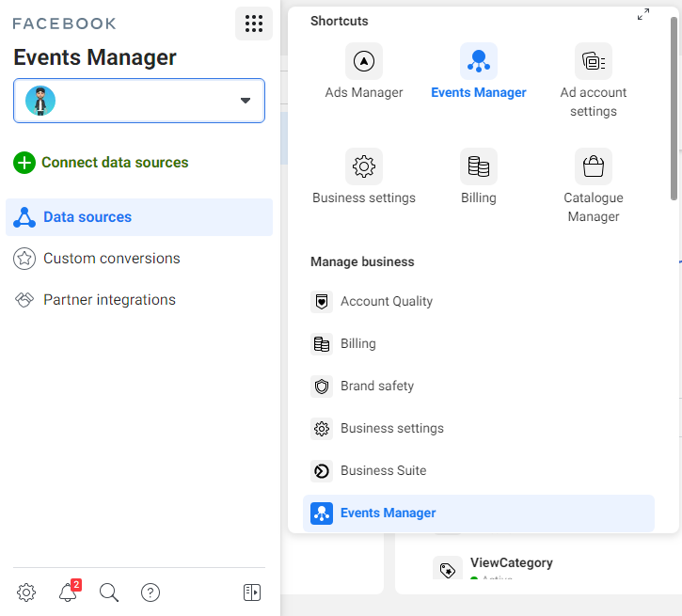Click the account dropdown arrow
682x616 pixels.
pos(246,101)
